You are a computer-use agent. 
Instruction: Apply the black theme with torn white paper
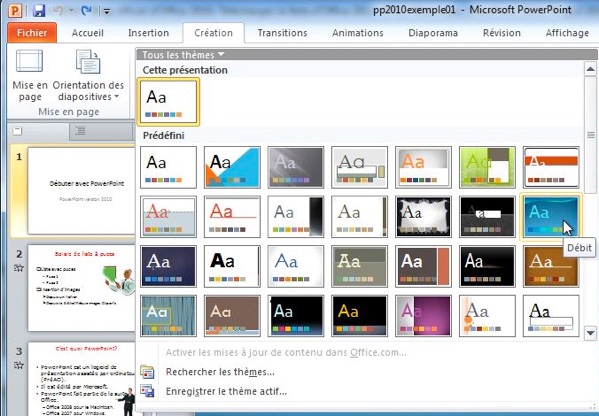(423, 217)
